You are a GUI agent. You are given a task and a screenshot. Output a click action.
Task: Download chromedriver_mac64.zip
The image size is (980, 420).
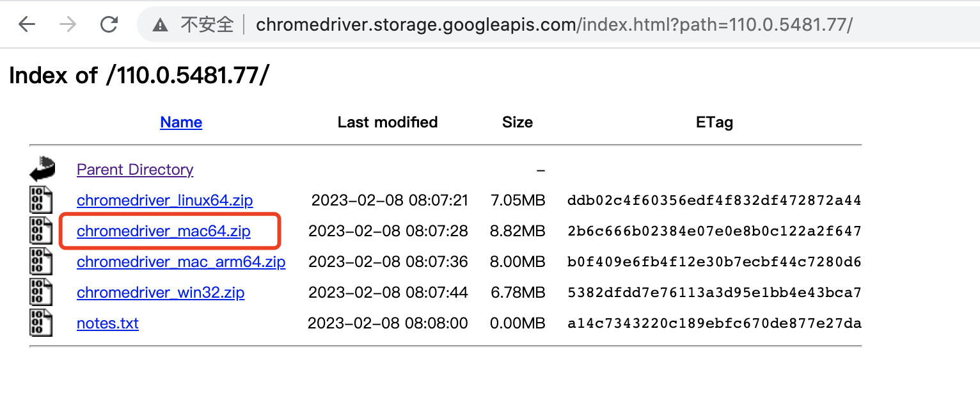click(x=164, y=231)
